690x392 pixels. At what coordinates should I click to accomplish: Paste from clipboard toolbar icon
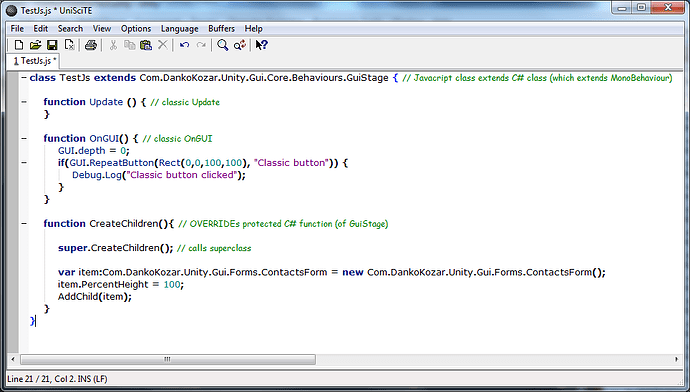click(x=146, y=45)
